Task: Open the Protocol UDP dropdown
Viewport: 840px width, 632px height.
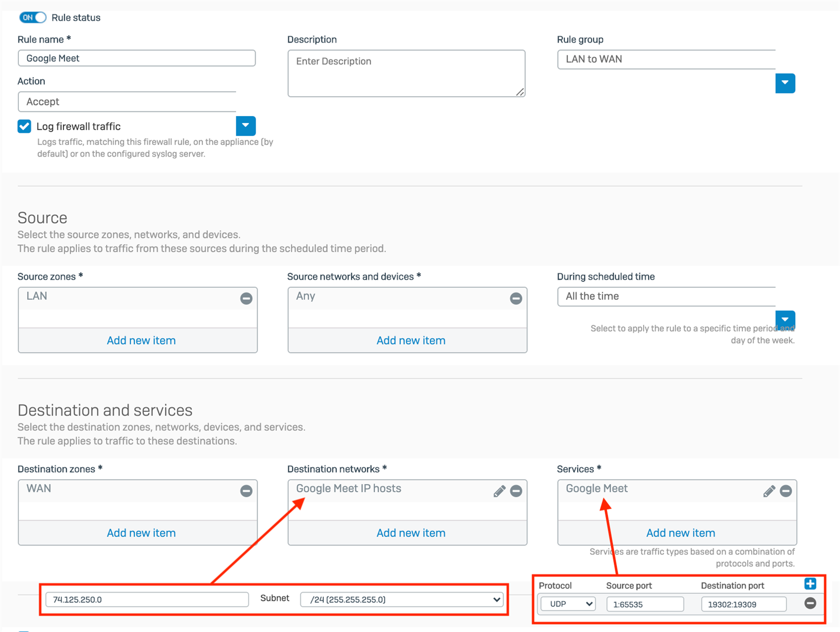Action: 568,604
